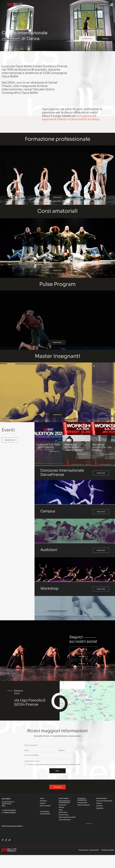Click the Opus Ballet logo in the bottom bar

click(9, 850)
